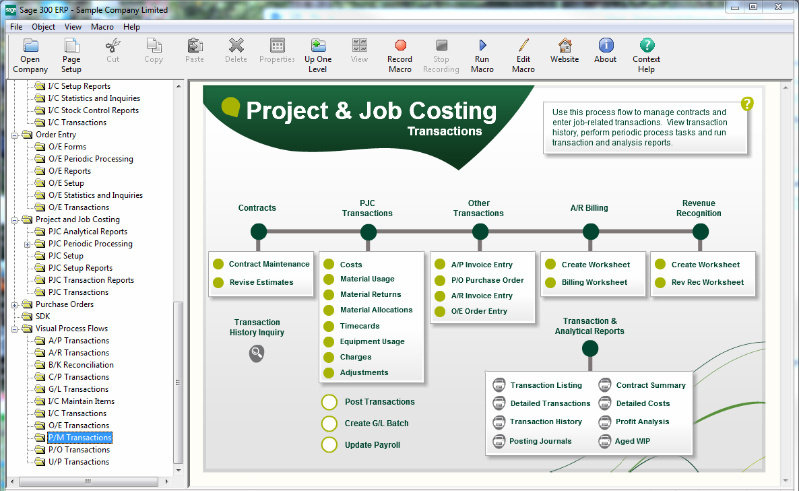Click the Material Usage link
Image resolution: width=799 pixels, height=491 pixels.
(367, 279)
